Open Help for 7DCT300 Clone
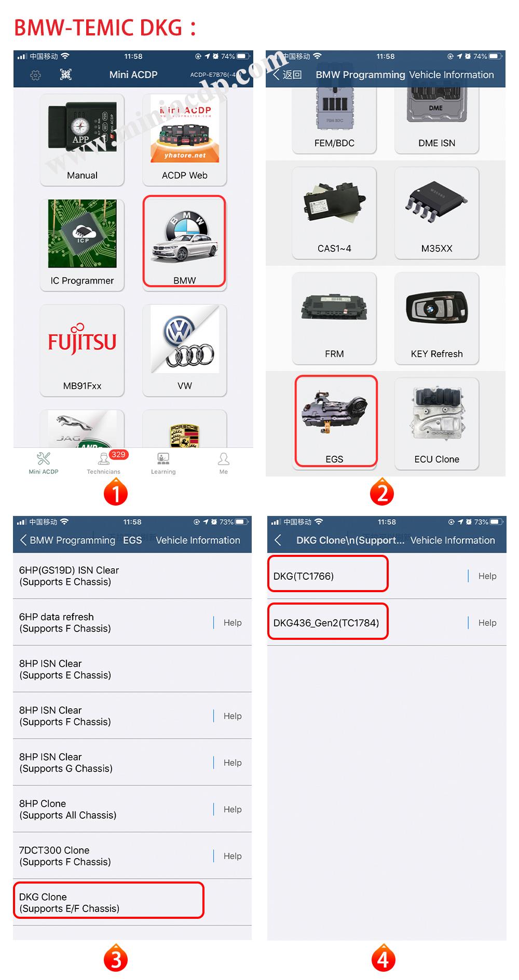 (232, 856)
